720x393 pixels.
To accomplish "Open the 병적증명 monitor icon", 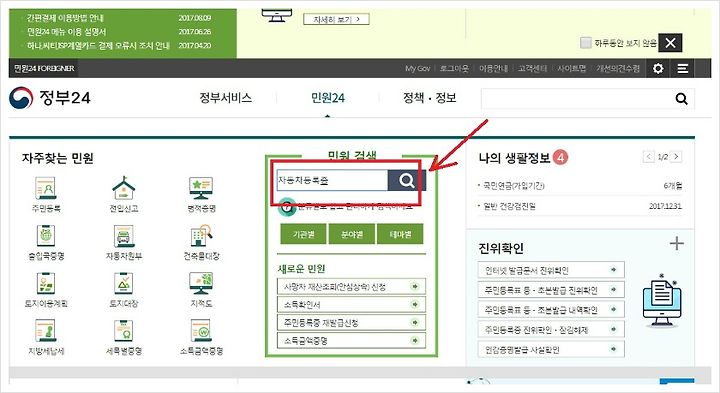I will click(x=201, y=188).
